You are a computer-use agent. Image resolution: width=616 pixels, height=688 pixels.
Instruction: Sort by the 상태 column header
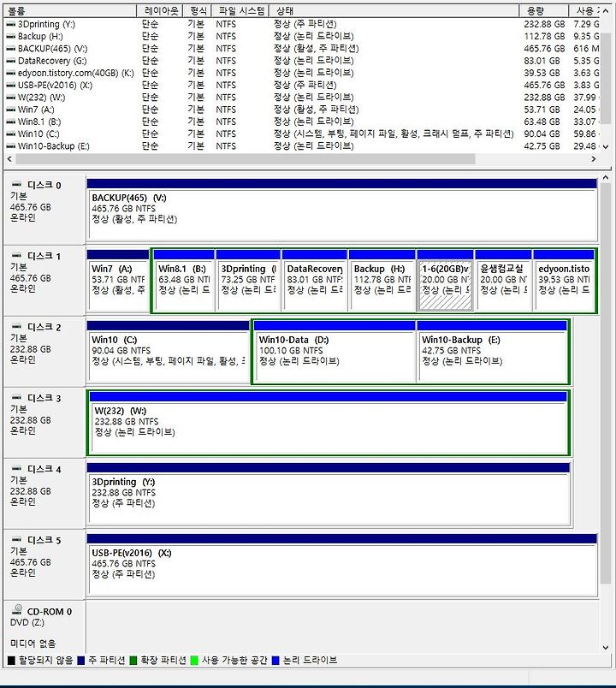pyautogui.click(x=394, y=10)
